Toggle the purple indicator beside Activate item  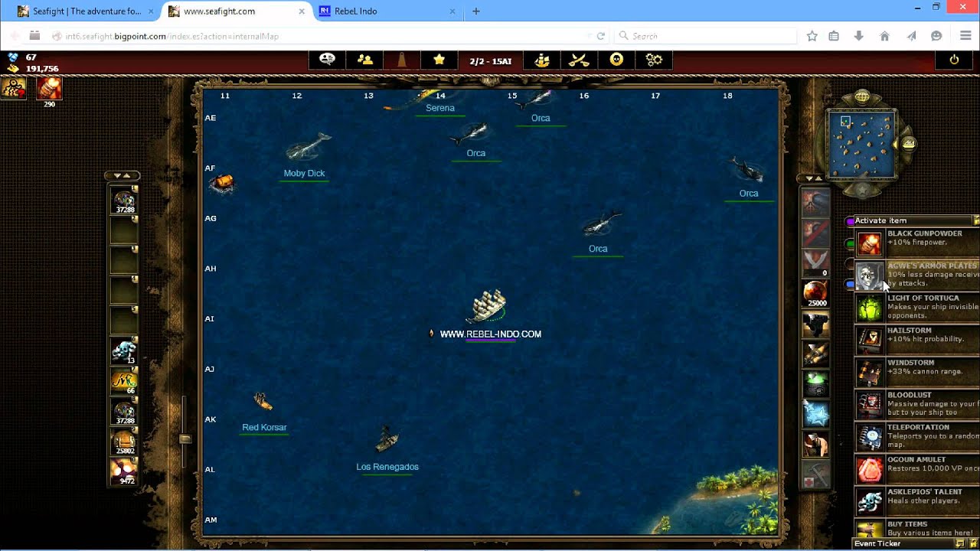(x=850, y=221)
